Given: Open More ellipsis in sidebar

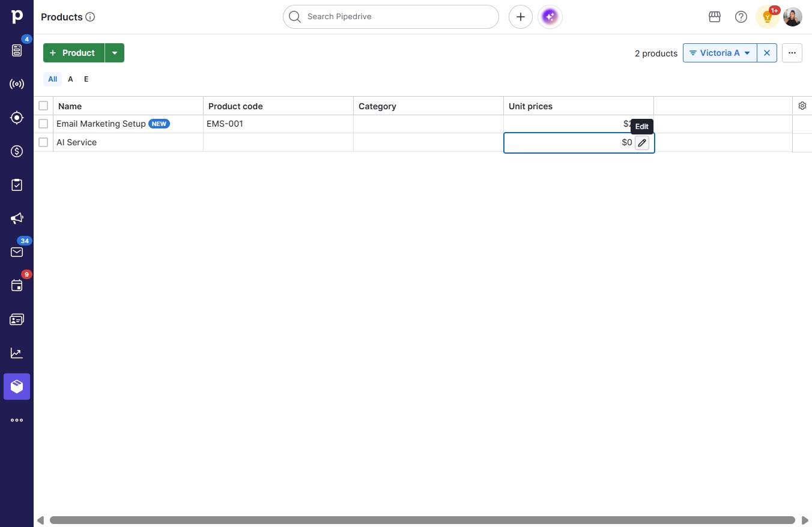Looking at the screenshot, I should pyautogui.click(x=17, y=420).
